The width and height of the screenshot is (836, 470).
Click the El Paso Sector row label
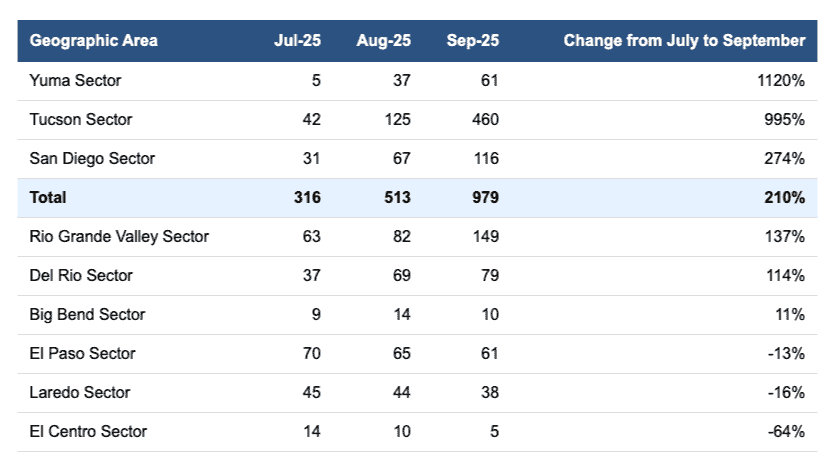click(x=82, y=354)
